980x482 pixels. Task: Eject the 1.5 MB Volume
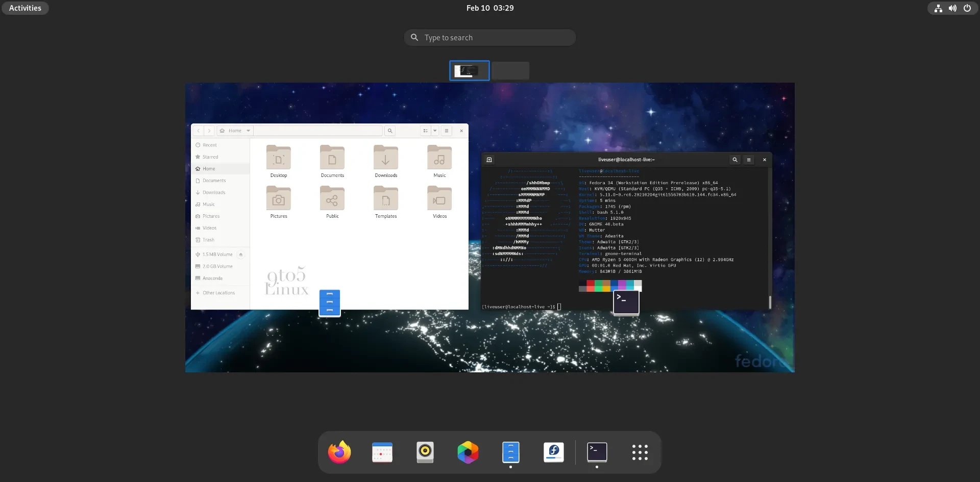click(x=241, y=255)
